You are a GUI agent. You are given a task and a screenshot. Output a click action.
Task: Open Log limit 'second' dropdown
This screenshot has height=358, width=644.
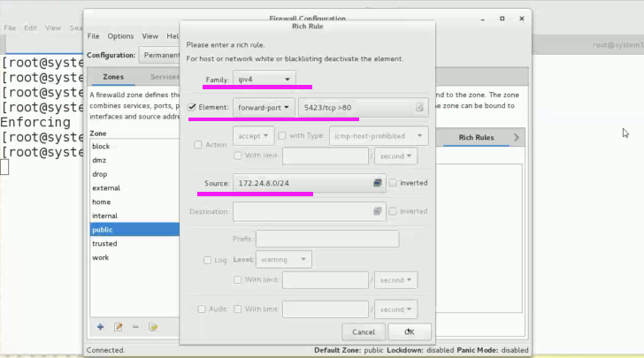click(x=396, y=280)
